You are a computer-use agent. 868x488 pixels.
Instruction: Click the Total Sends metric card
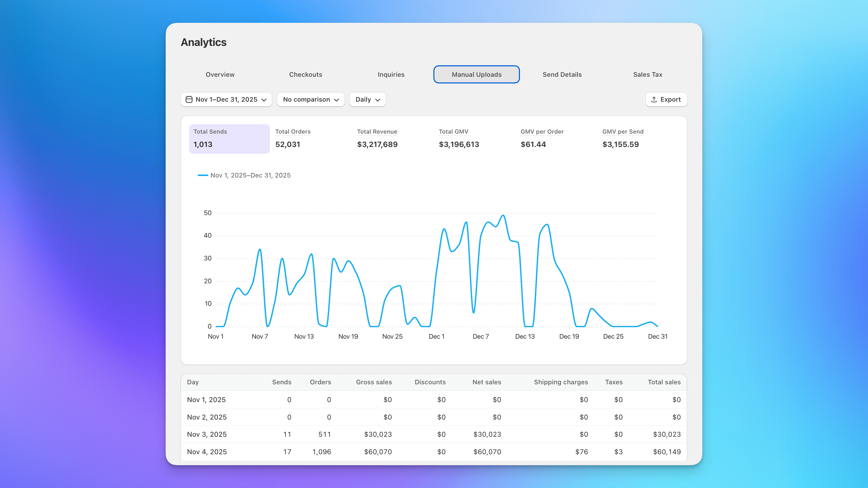(x=229, y=138)
